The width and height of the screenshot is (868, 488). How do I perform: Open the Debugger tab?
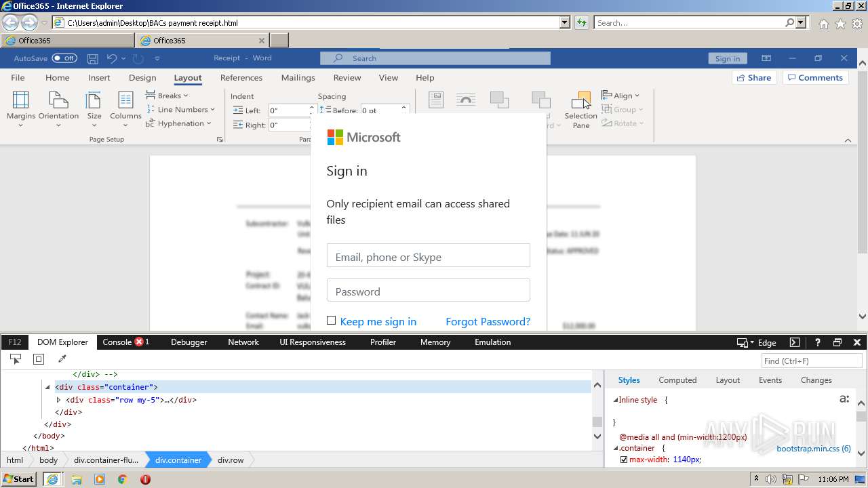tap(189, 342)
